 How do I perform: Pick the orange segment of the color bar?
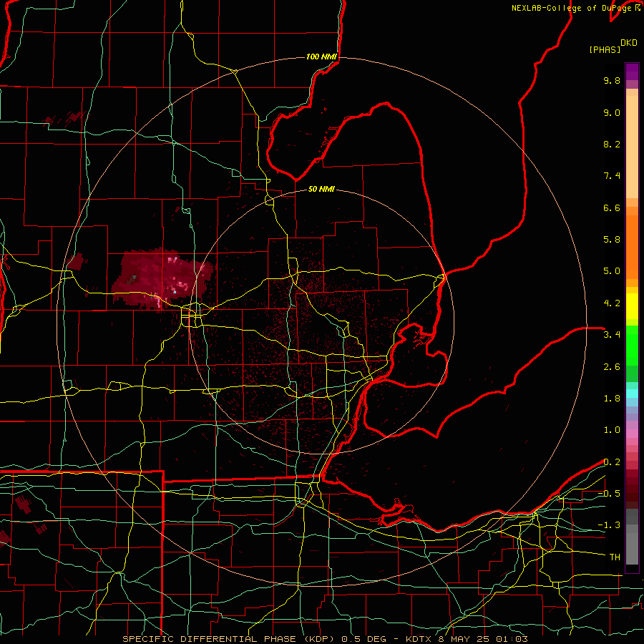click(632, 246)
